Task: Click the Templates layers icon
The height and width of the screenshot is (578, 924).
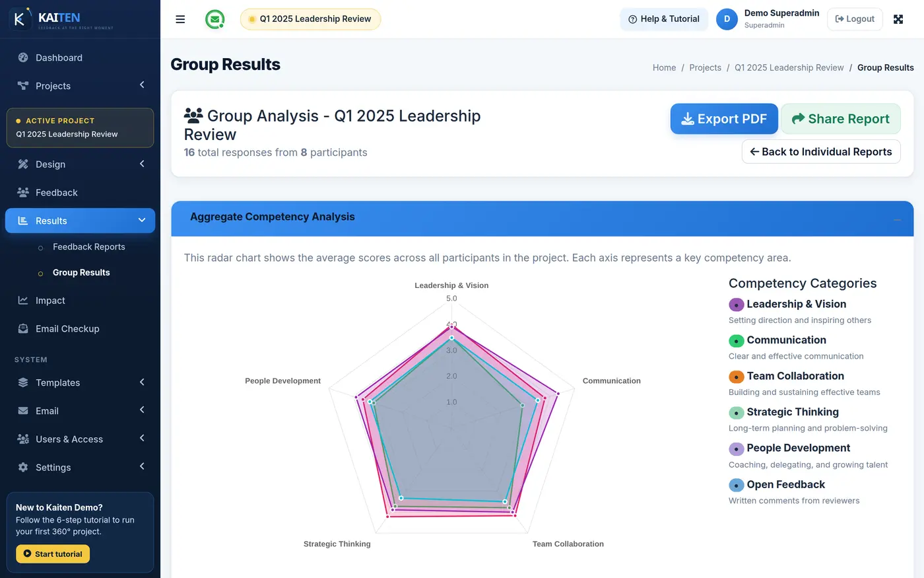Action: [x=23, y=382]
